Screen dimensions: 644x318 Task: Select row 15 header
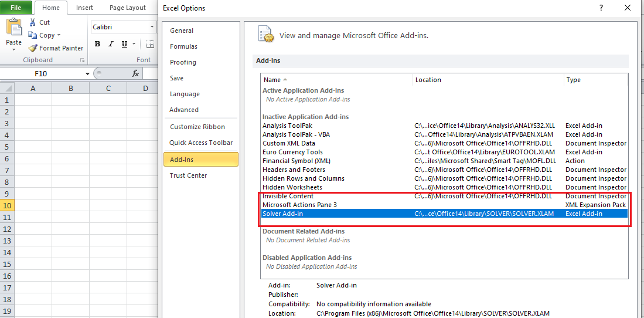7,264
